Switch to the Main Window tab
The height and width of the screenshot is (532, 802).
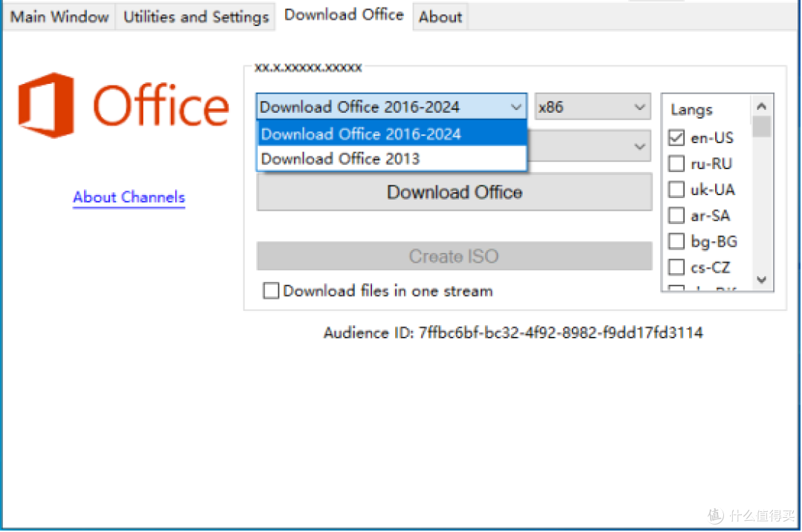pos(59,17)
